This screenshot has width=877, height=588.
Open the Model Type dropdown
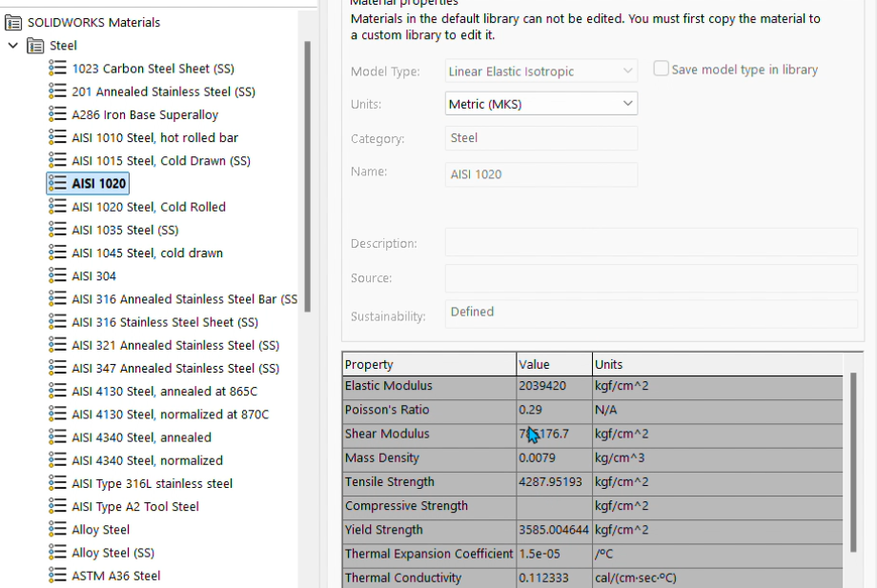coord(541,71)
